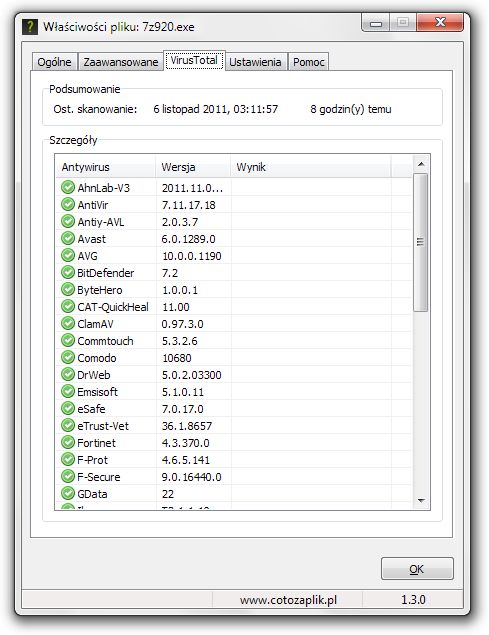Click the green check icon beside Commtouch
Screen dimensions: 489x635
(68, 341)
